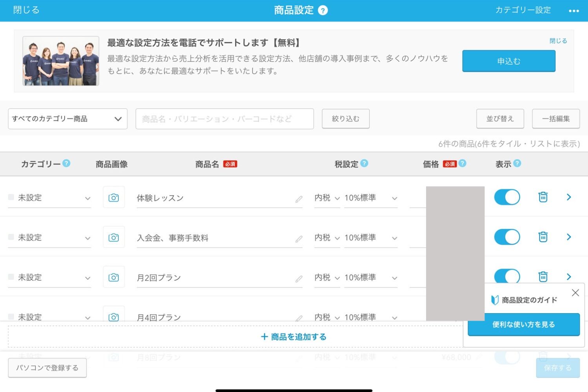Click the pencil edit icon beside 月2回プラン
This screenshot has width=588, height=392.
point(299,278)
